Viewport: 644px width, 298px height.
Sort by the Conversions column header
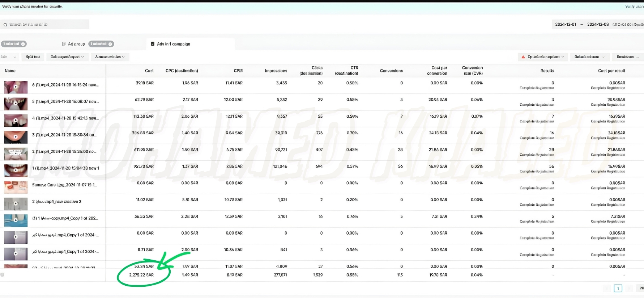[x=391, y=71]
